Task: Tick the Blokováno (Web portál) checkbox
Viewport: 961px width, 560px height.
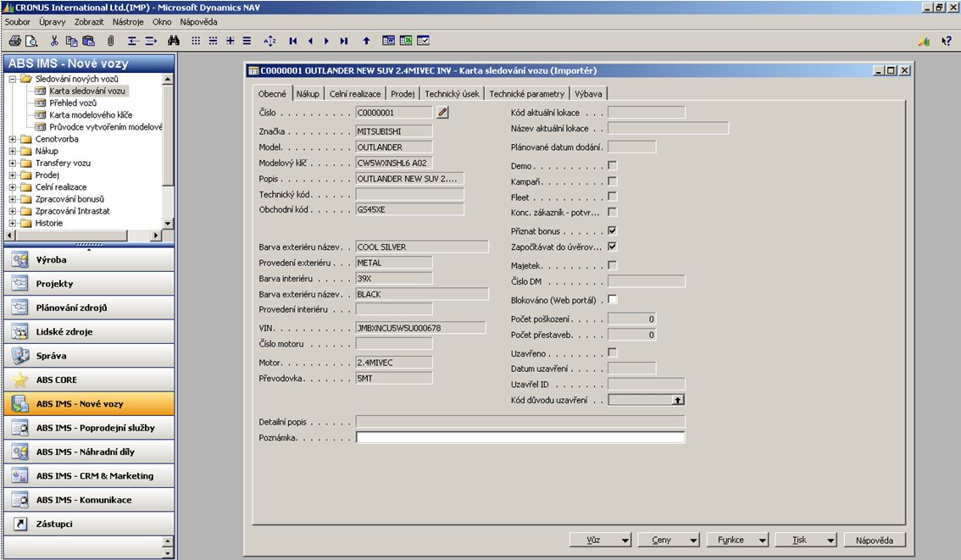Action: (612, 300)
